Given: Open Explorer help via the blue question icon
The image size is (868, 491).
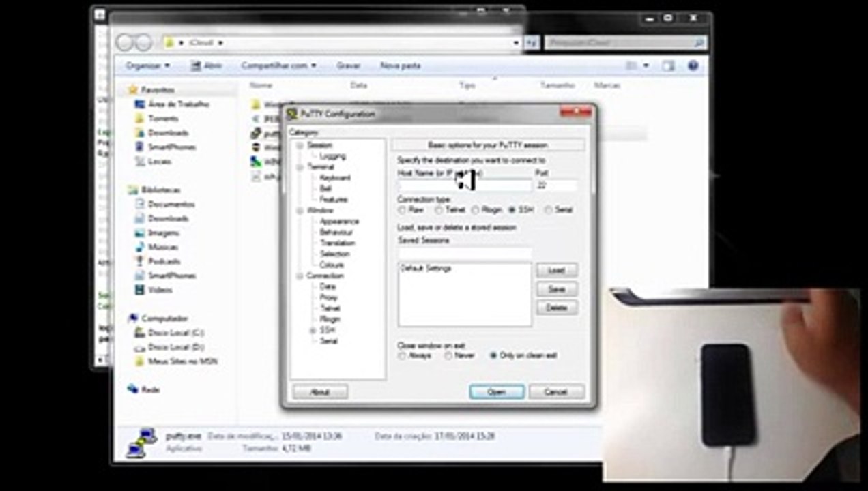Looking at the screenshot, I should coord(693,65).
